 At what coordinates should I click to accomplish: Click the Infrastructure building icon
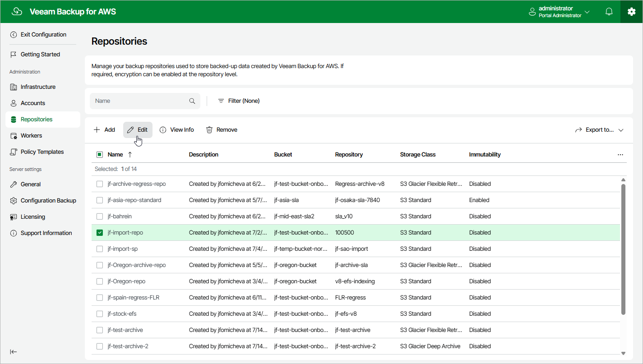click(x=14, y=87)
